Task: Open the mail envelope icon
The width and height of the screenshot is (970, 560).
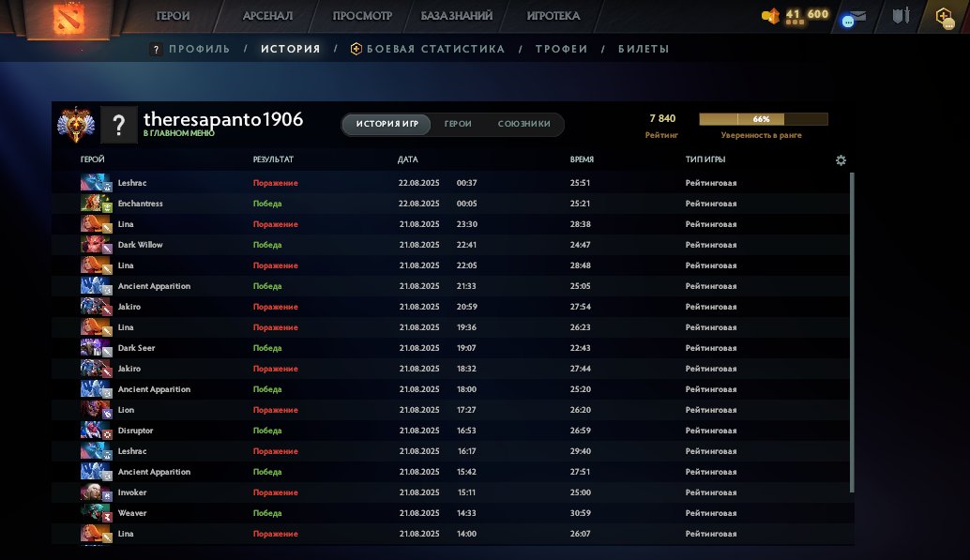Action: (856, 17)
